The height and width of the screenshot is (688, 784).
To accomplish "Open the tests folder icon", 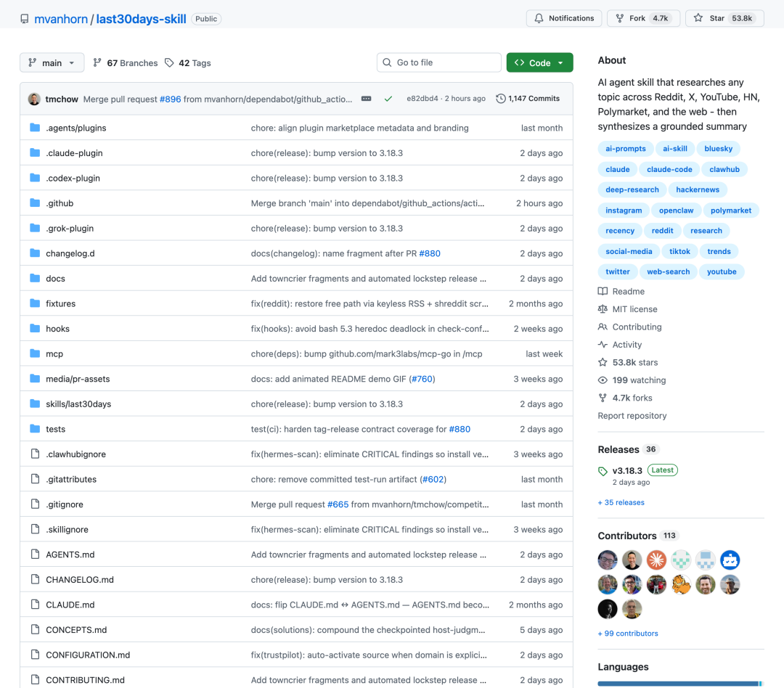I will tap(35, 428).
